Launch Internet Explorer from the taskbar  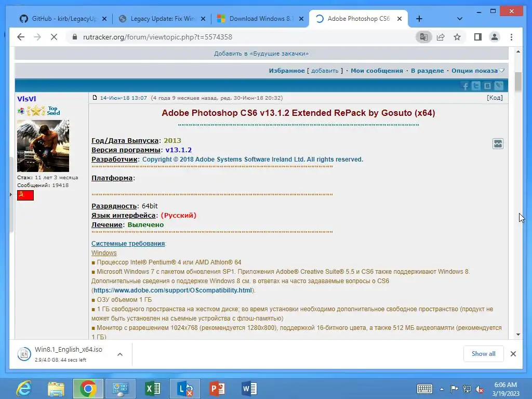24,389
